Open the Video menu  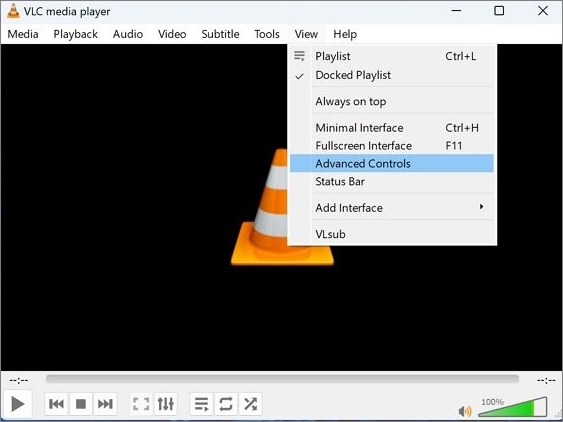[172, 34]
